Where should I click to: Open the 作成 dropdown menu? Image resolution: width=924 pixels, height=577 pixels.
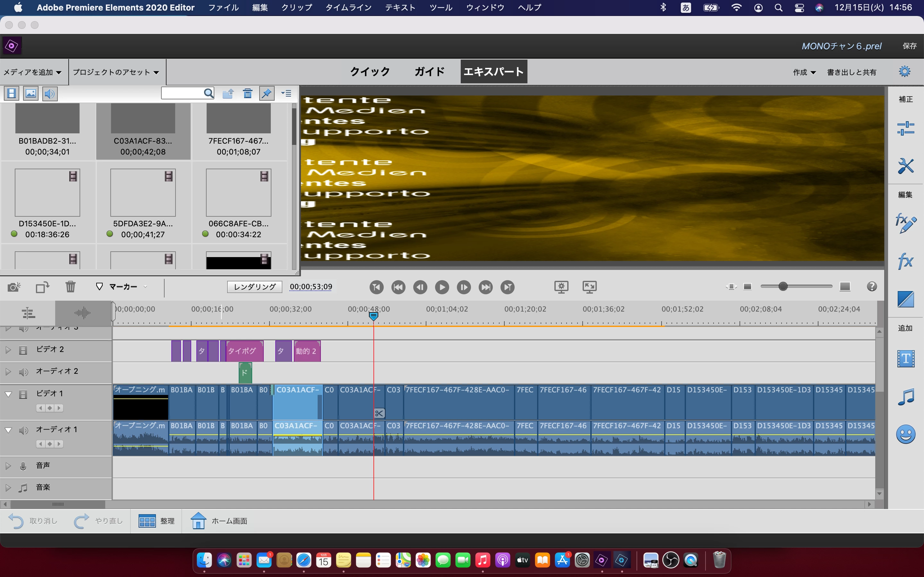click(804, 72)
